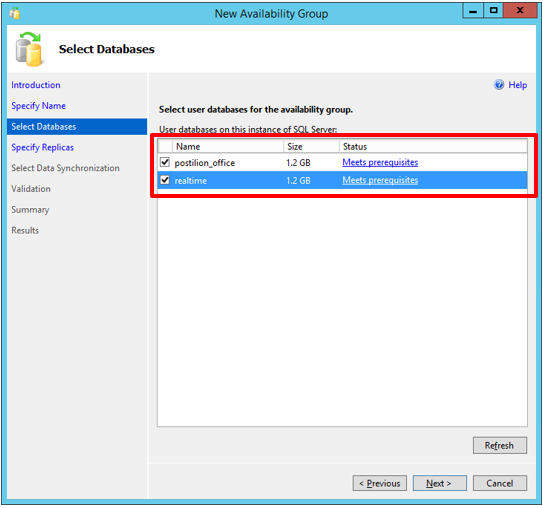The image size is (543, 508).
Task: Open Meets prerequisites link for realtime
Action: pyautogui.click(x=380, y=180)
